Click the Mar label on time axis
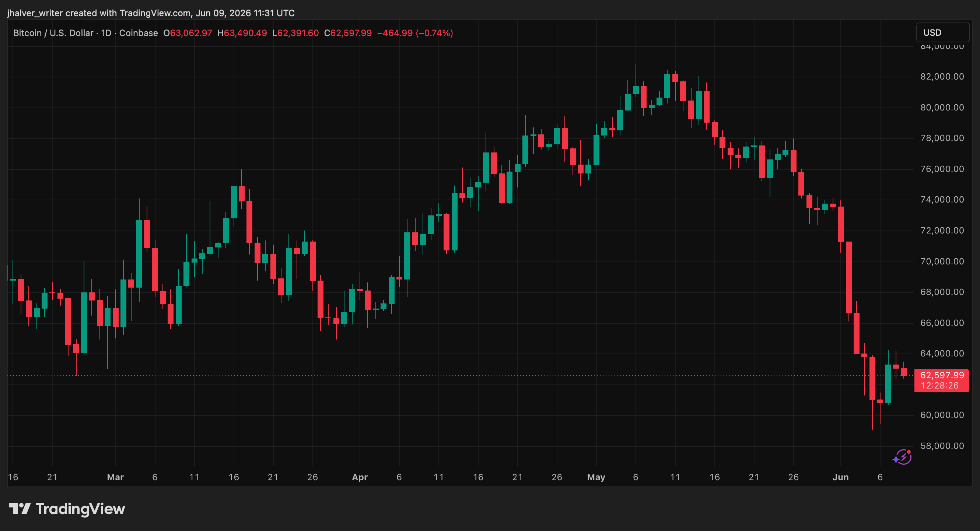Screen dimensions: 980x531 (115, 477)
